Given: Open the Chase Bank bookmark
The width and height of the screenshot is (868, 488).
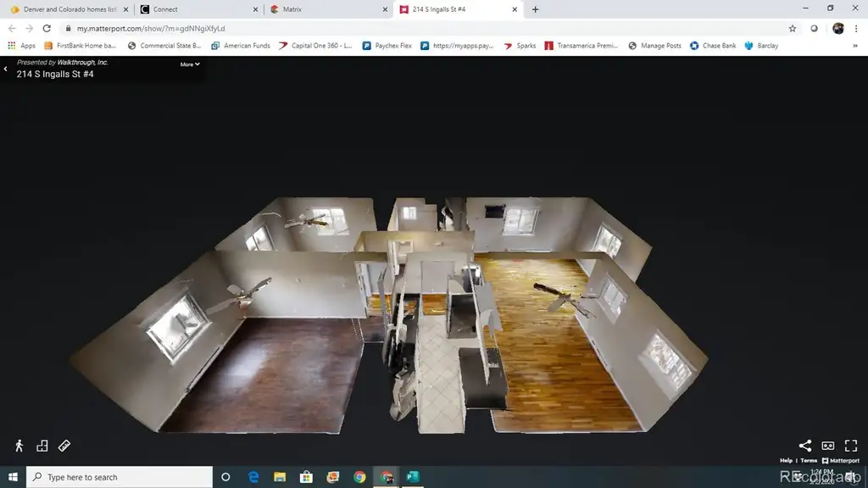Looking at the screenshot, I should 713,46.
